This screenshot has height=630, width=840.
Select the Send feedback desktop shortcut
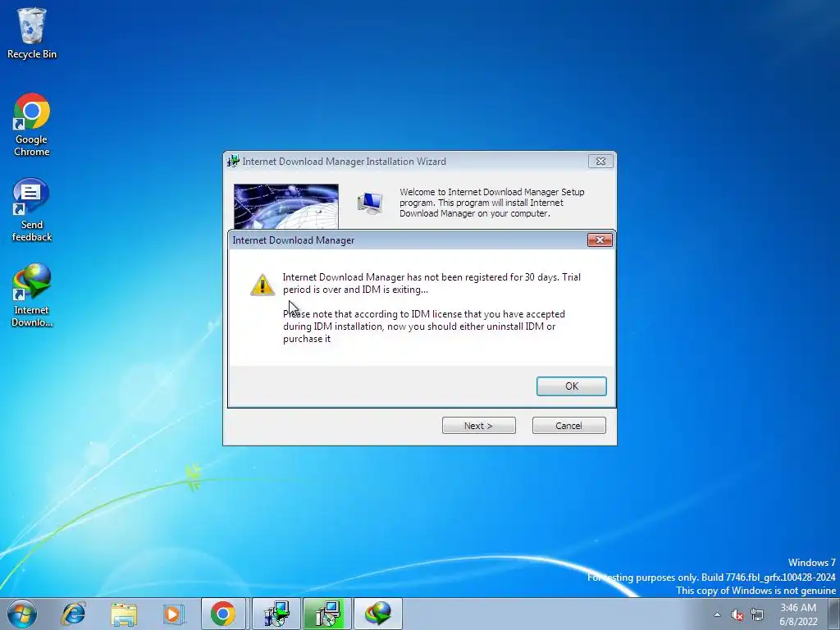pyautogui.click(x=32, y=210)
